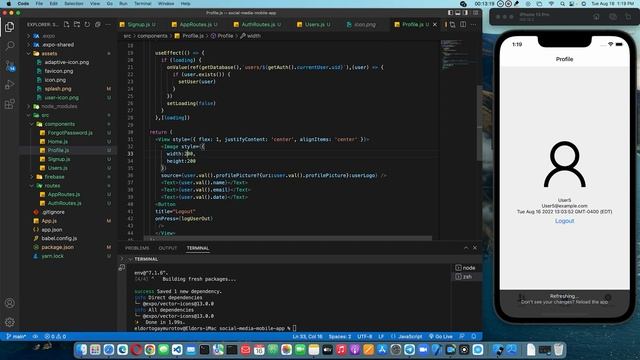Close the terminal panel

(x=475, y=248)
